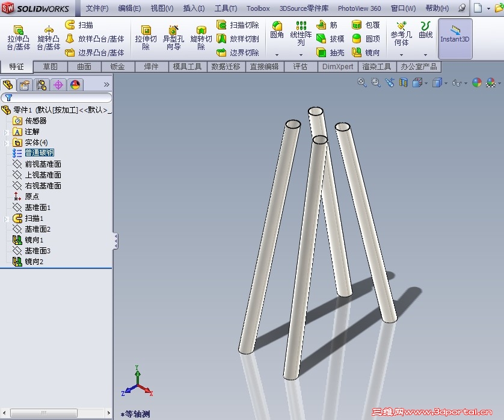Click the zoom to fit icon
Viewport: 504px width, 420px height.
[x=361, y=82]
